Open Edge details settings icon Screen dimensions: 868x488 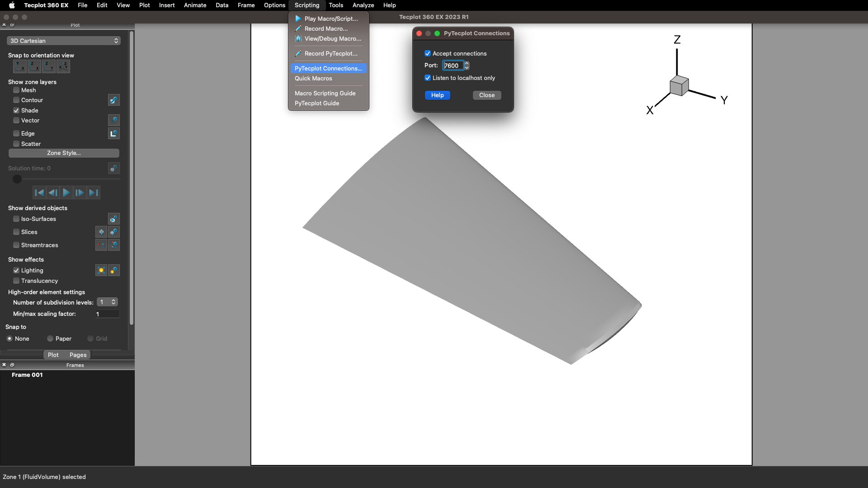pyautogui.click(x=114, y=133)
